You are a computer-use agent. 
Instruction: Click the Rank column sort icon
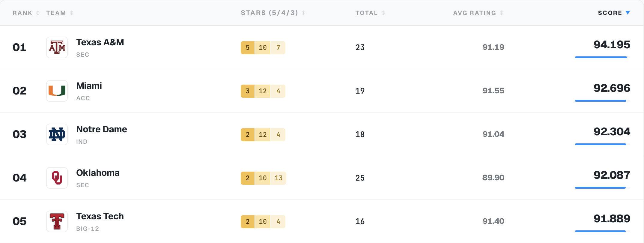point(38,13)
